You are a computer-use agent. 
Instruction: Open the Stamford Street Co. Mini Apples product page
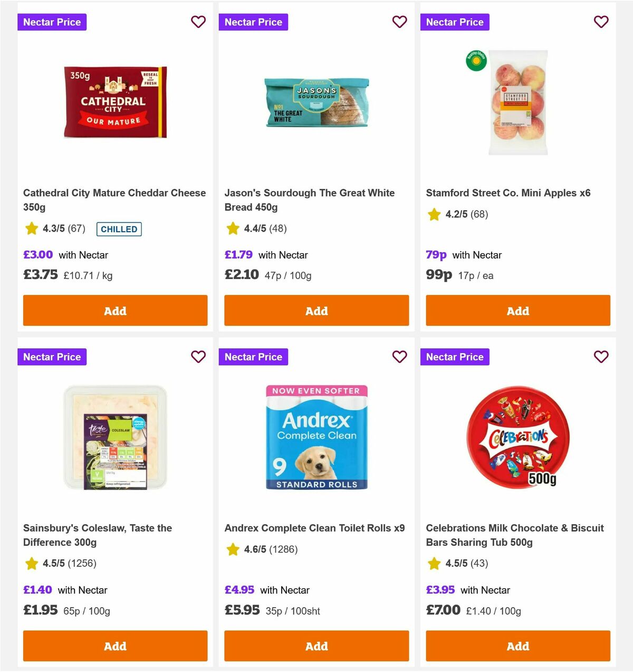pyautogui.click(x=508, y=193)
